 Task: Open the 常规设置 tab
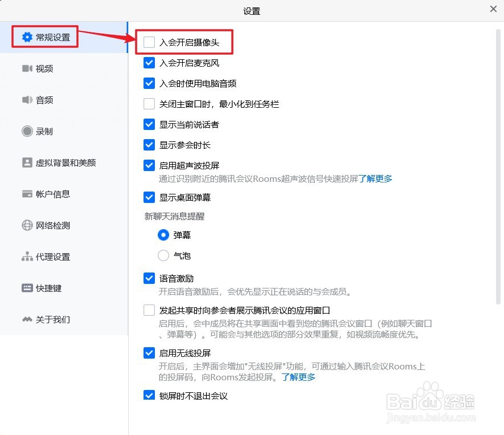click(x=64, y=37)
